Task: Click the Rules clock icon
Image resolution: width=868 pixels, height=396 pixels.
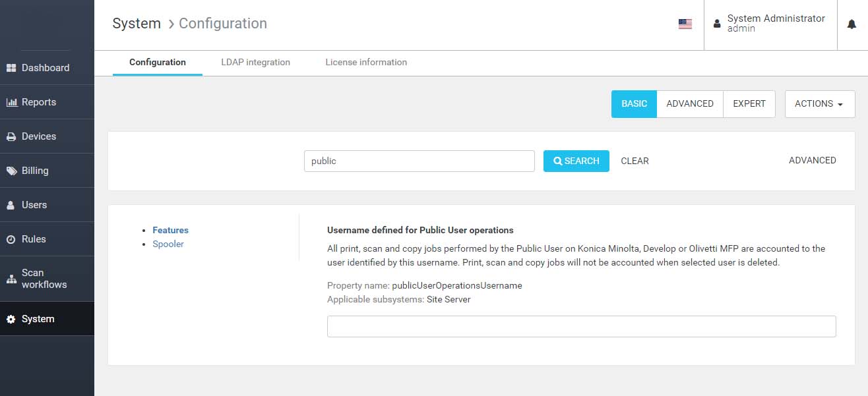Action: pos(11,239)
